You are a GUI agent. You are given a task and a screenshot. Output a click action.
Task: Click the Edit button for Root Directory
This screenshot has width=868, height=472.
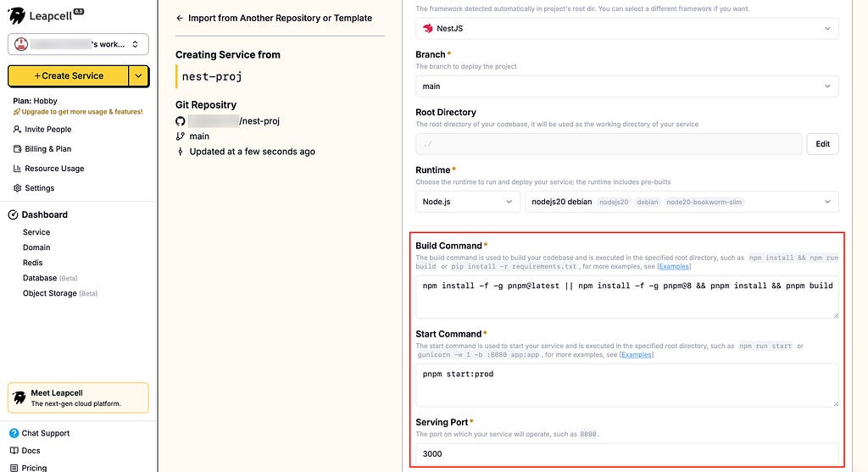822,144
